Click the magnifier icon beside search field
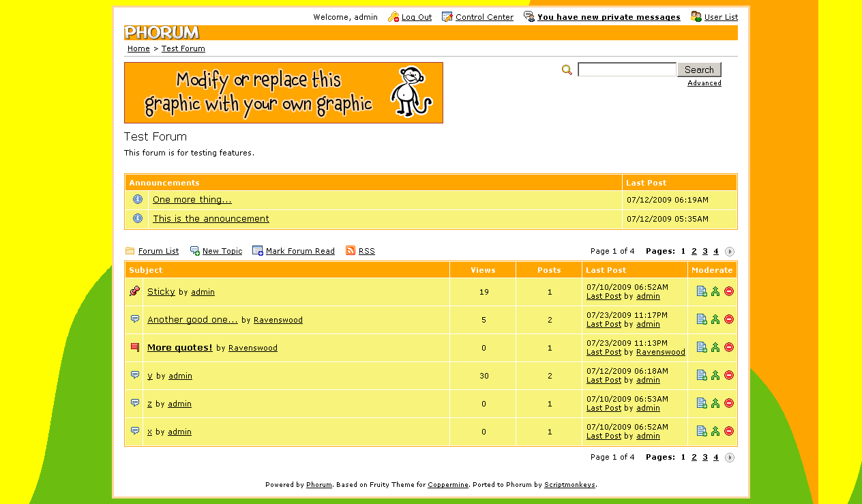862x504 pixels. click(567, 70)
